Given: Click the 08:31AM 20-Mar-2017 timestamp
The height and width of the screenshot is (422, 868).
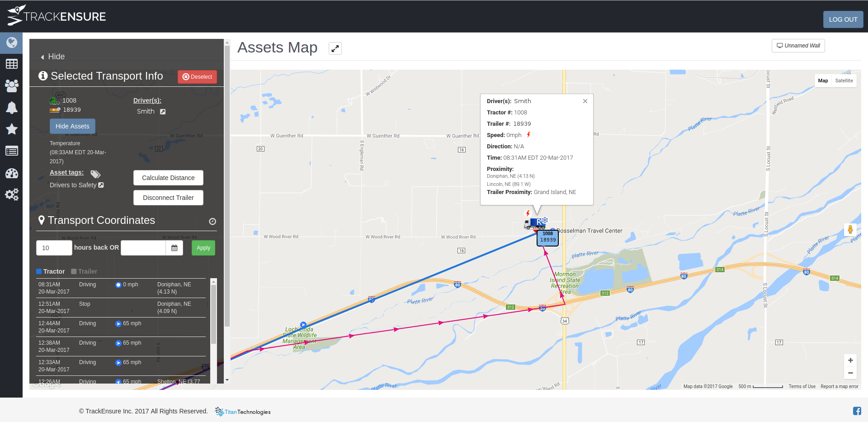Looking at the screenshot, I should [x=54, y=288].
